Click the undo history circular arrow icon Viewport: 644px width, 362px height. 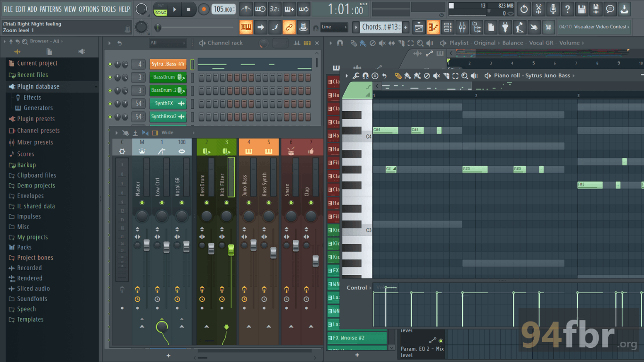524,8
